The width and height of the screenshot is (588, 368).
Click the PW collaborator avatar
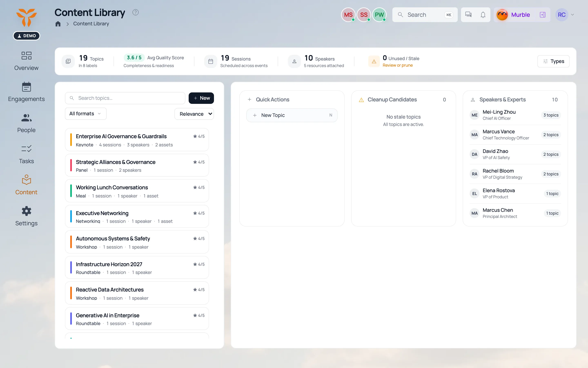tap(379, 15)
